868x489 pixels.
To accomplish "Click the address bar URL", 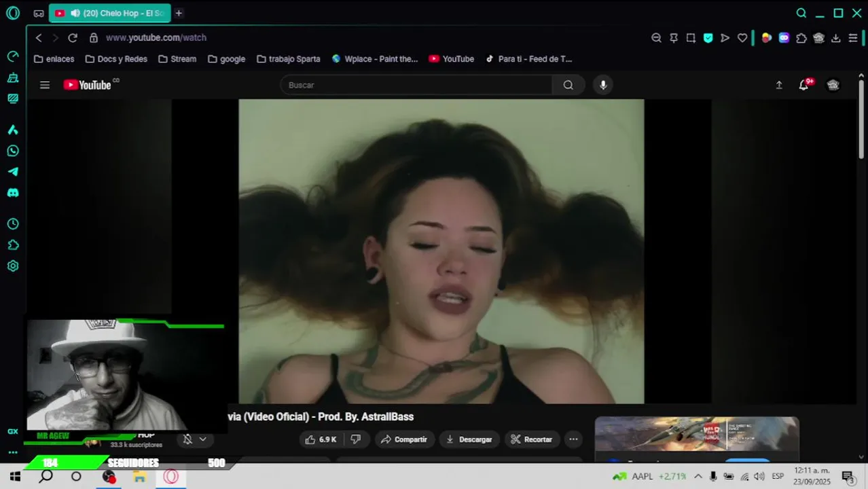I will 156,37.
